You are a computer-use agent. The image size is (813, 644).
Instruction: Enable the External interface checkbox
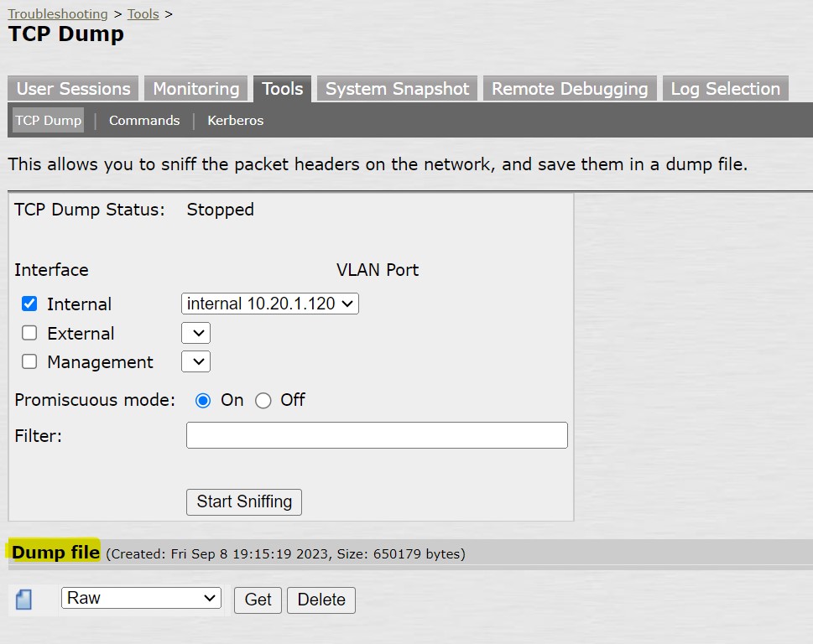pos(29,333)
